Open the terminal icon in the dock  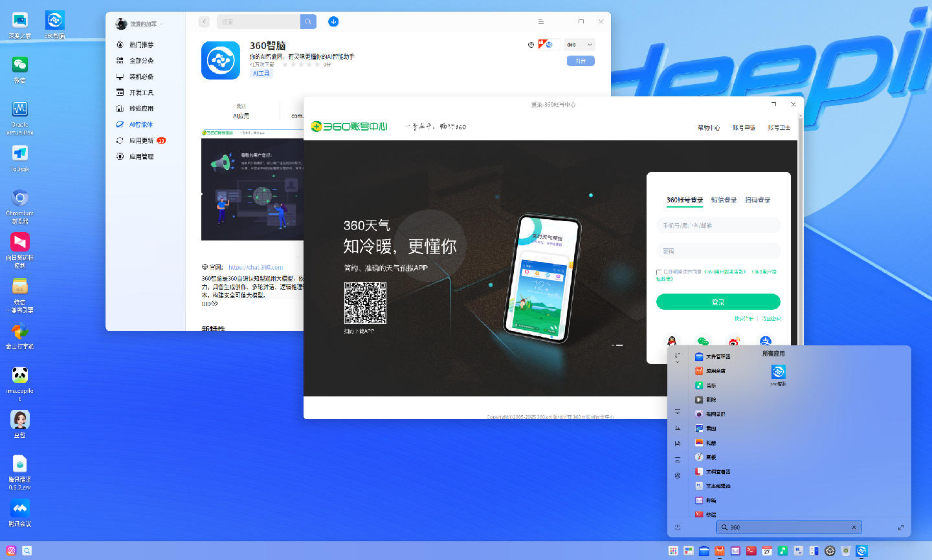pos(751,551)
